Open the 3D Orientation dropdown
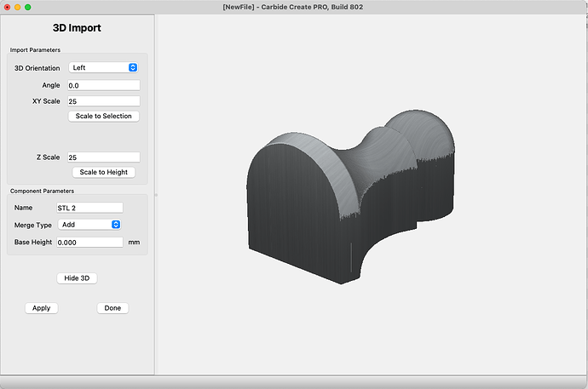This screenshot has width=588, height=389. point(103,67)
